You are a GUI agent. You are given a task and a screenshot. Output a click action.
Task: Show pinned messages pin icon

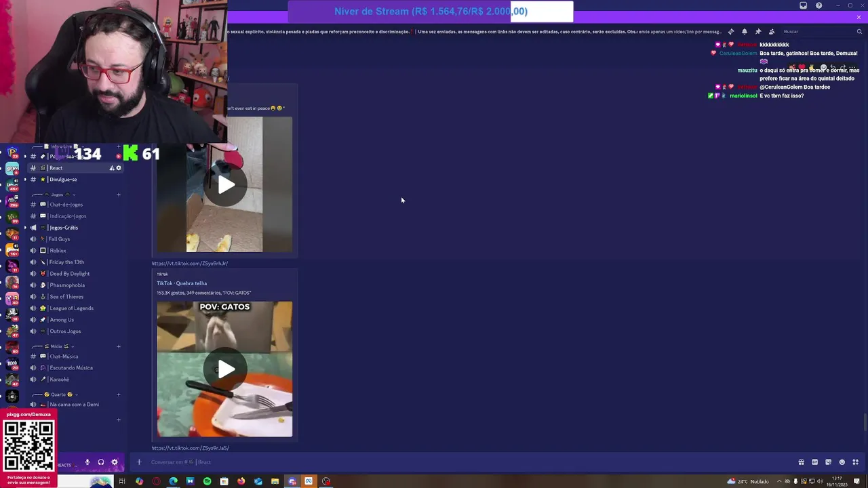[757, 32]
